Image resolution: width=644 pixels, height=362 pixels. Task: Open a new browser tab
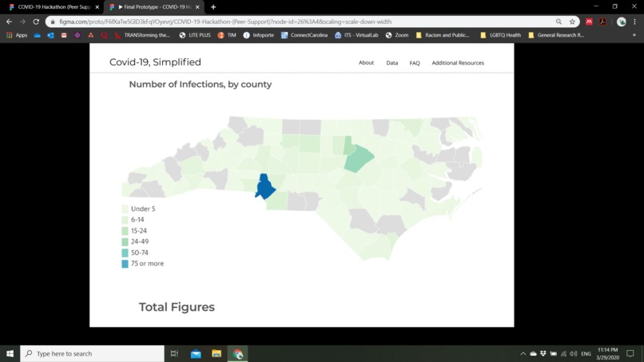(x=213, y=7)
